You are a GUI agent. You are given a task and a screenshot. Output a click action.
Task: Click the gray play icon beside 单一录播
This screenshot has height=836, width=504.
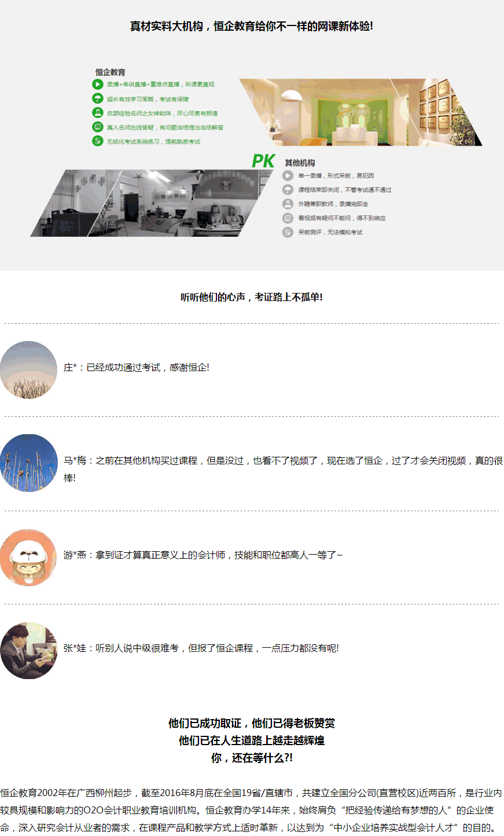288,175
